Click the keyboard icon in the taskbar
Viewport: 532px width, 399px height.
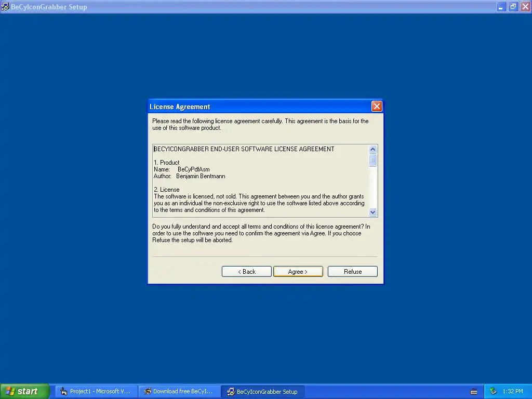(474, 392)
